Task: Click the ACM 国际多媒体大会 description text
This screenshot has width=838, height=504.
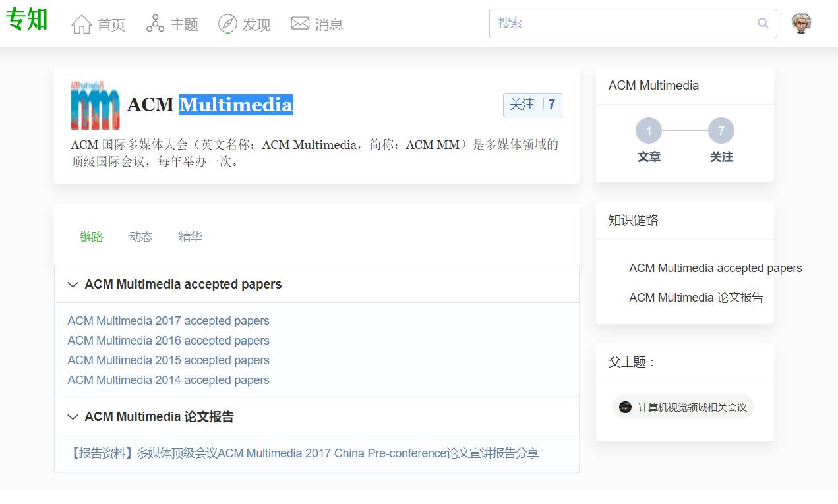Action: 314,153
